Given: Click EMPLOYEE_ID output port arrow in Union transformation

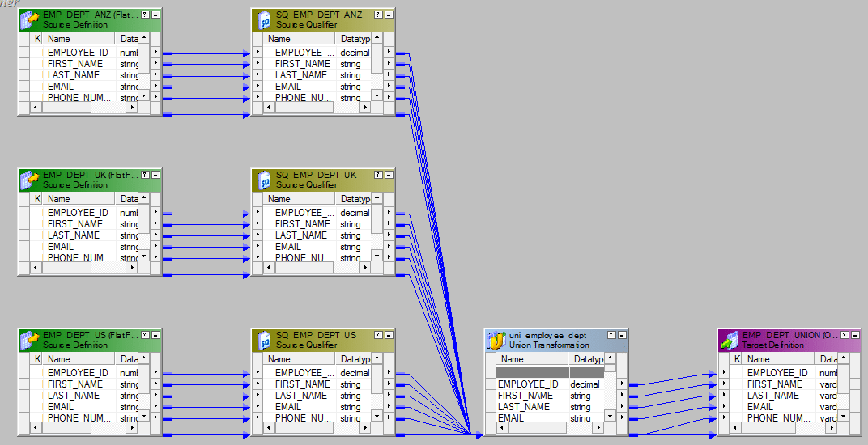Looking at the screenshot, I should click(x=622, y=384).
